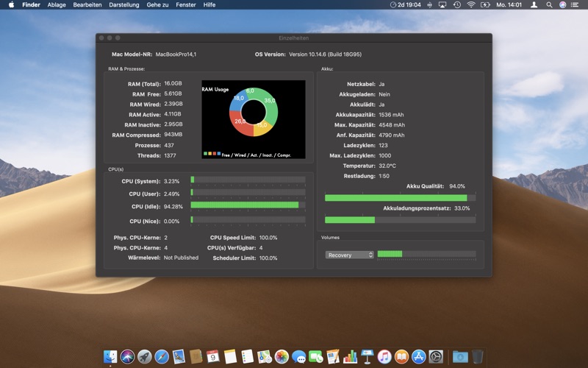Open the Bearbeiten menu
This screenshot has width=588, height=368.
coord(87,4)
